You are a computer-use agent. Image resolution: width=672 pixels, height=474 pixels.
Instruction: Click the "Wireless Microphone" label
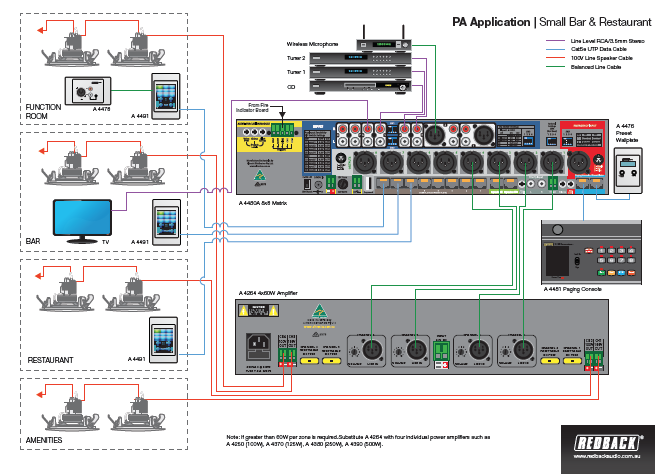point(312,44)
